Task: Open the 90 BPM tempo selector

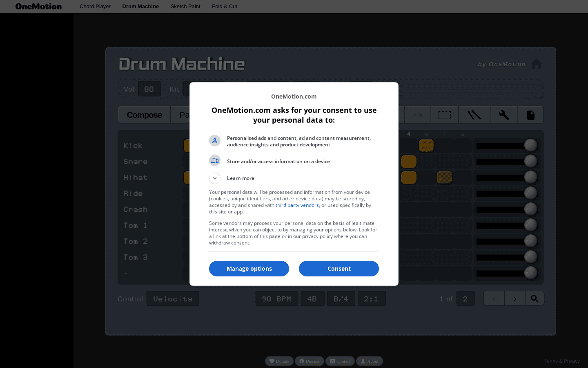Action: pyautogui.click(x=276, y=299)
